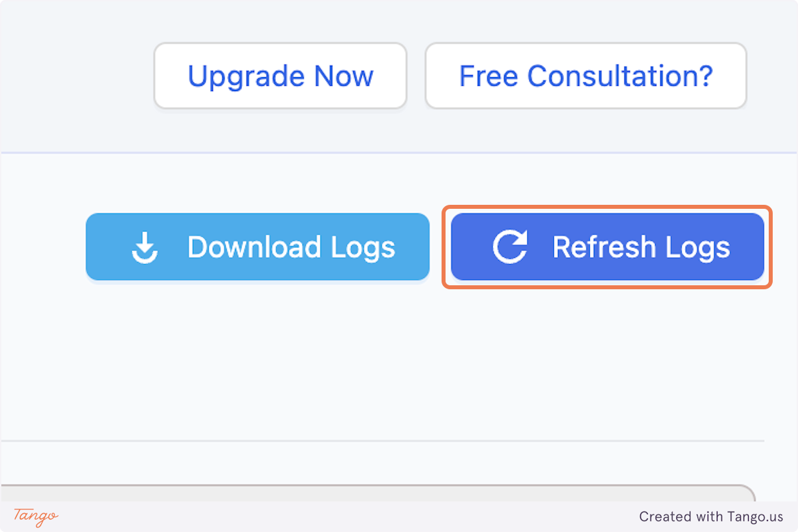Image resolution: width=798 pixels, height=532 pixels.
Task: Choose Free Consultation? in the header
Action: pyautogui.click(x=586, y=75)
